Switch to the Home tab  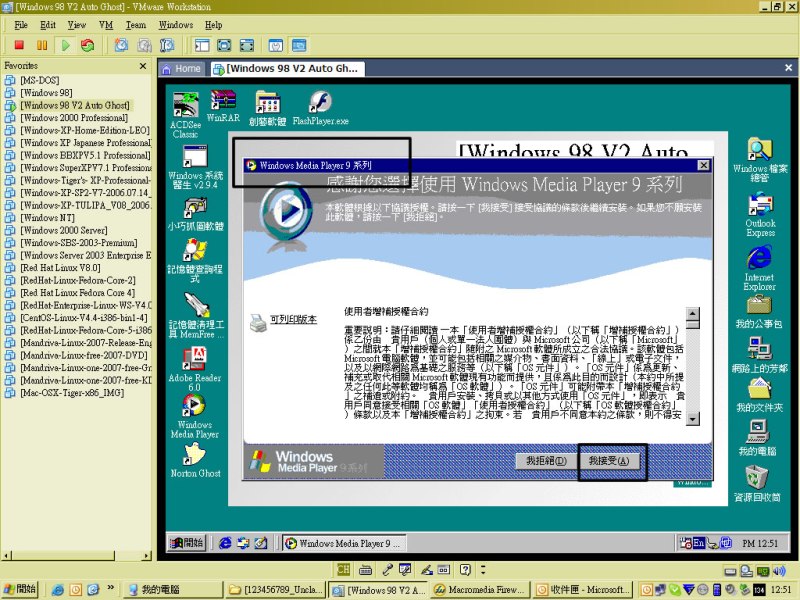(182, 69)
